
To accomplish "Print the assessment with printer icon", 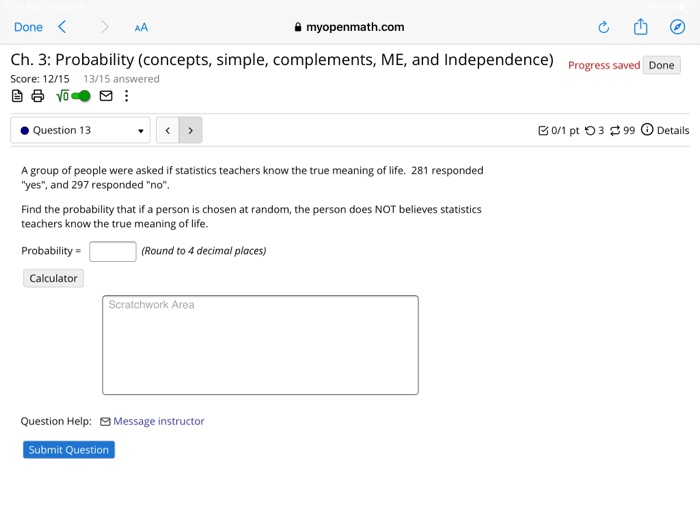I will 38,96.
